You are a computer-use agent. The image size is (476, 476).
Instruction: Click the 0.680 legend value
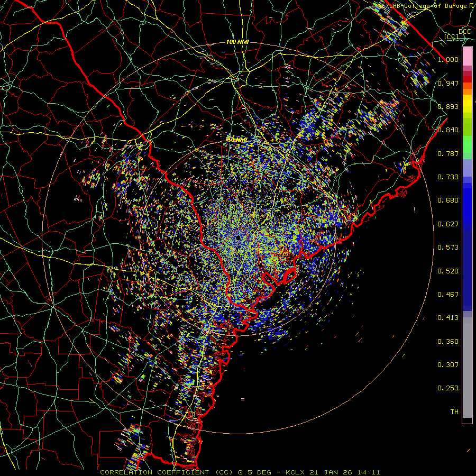[x=448, y=200]
